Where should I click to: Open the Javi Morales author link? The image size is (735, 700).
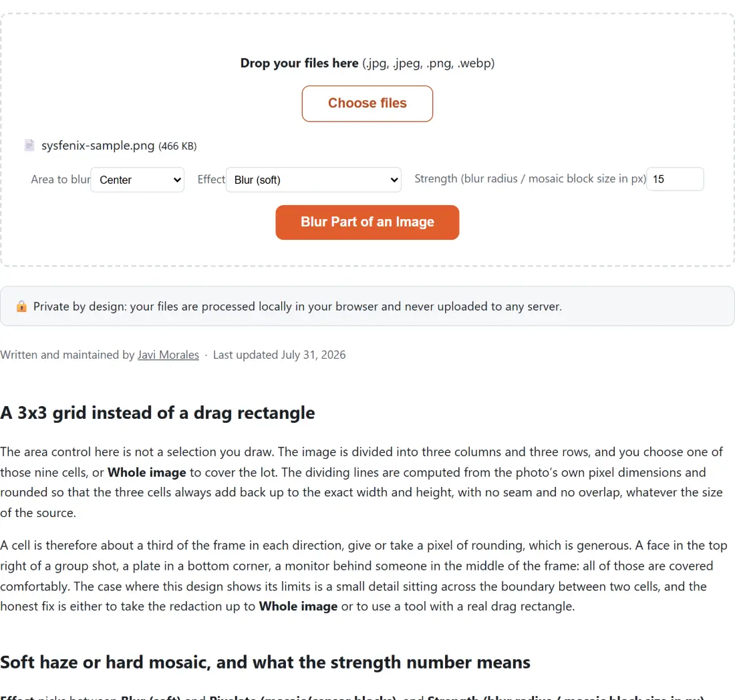tap(168, 355)
